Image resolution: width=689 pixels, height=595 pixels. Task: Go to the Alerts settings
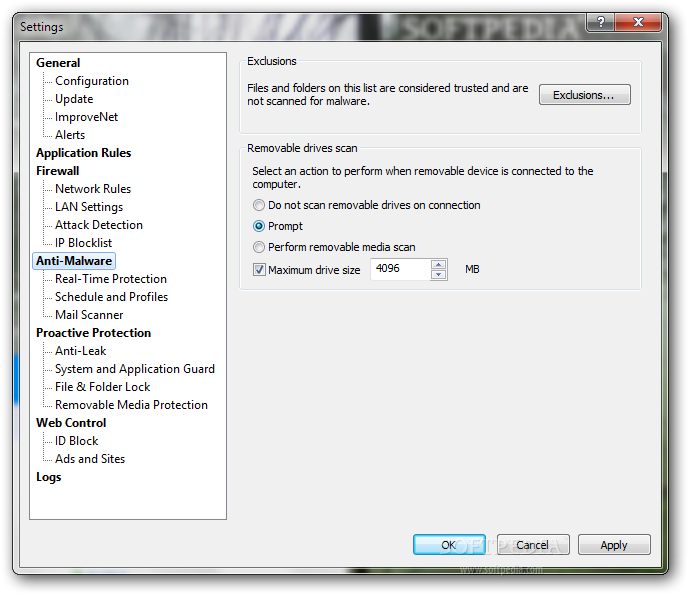point(70,135)
